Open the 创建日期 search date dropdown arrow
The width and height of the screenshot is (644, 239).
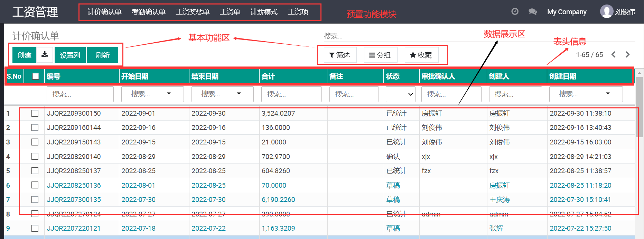(608, 94)
